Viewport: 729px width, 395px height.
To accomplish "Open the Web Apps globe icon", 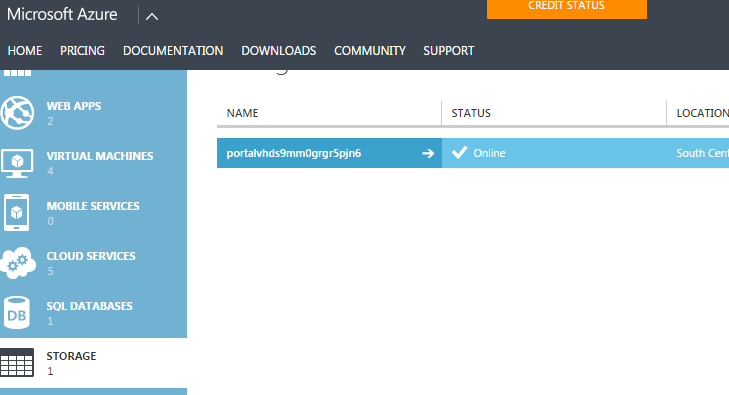I will coord(17,113).
